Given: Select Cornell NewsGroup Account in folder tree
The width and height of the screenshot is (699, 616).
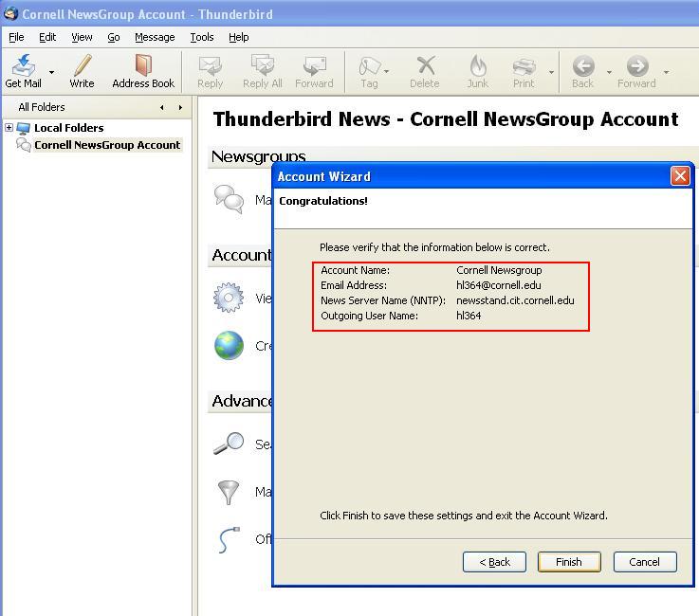Looking at the screenshot, I should [106, 145].
